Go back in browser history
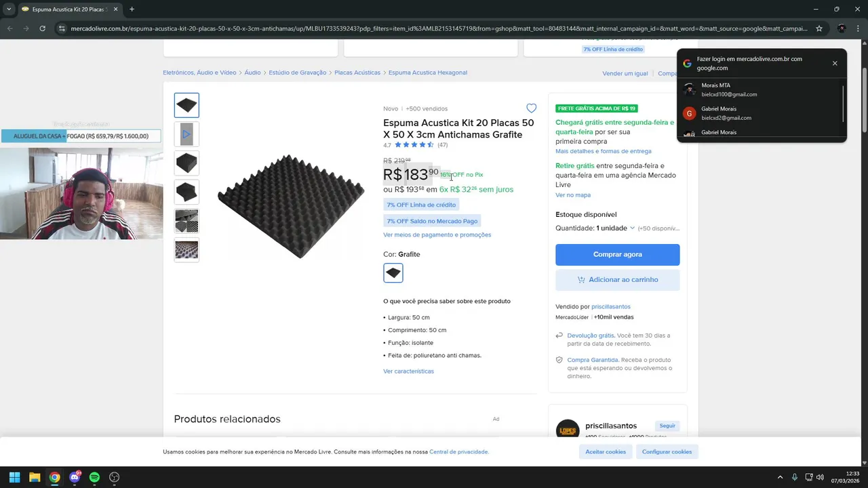868x488 pixels. [9, 28]
